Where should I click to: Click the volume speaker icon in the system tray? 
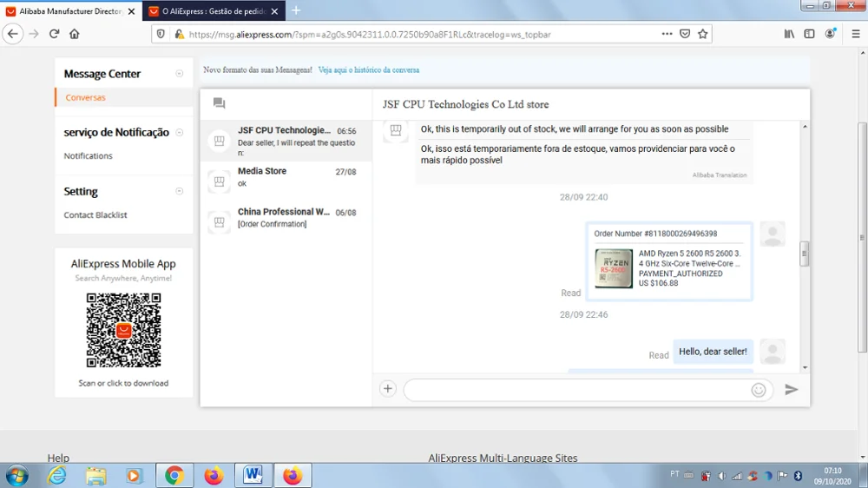click(x=721, y=475)
